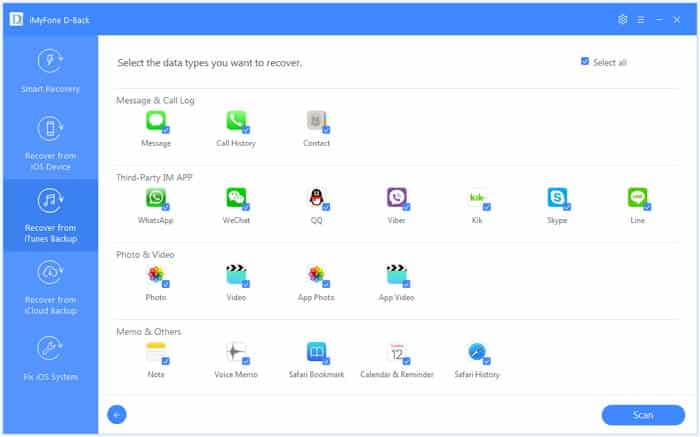Open the hamburger menu in title bar
Image resolution: width=700 pixels, height=437 pixels.
point(642,19)
